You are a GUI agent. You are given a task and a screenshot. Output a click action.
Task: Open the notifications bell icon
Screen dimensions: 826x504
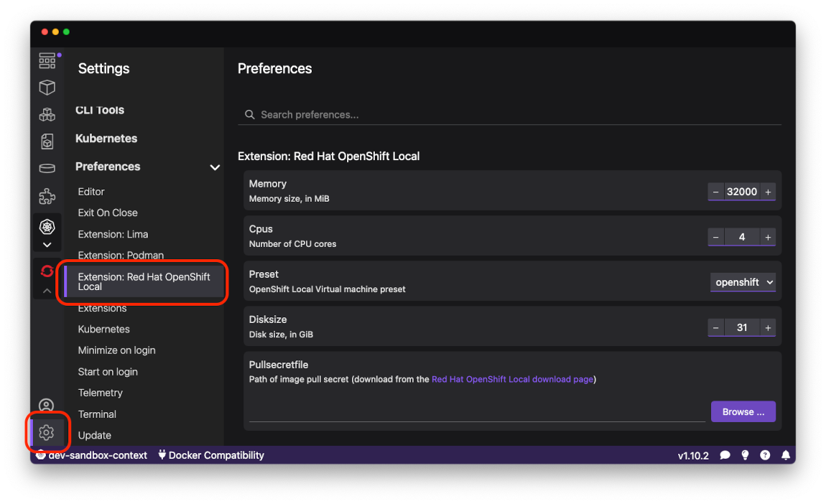(786, 455)
